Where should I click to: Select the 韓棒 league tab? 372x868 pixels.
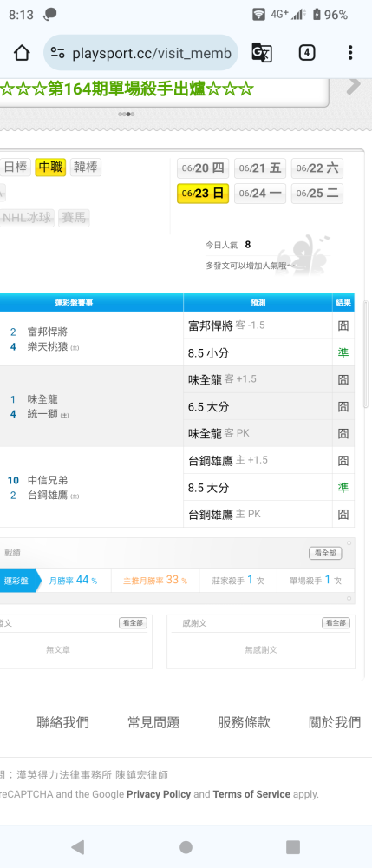tap(86, 168)
